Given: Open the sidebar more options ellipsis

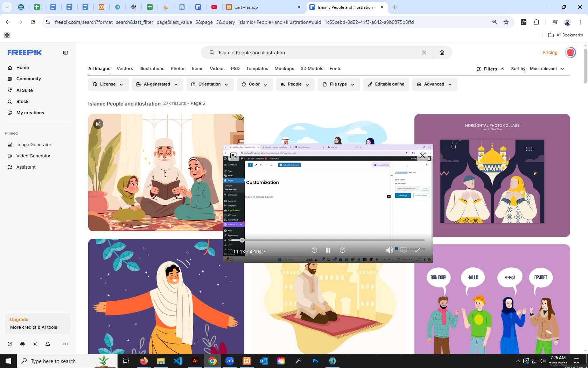Looking at the screenshot, I should click(x=65, y=344).
